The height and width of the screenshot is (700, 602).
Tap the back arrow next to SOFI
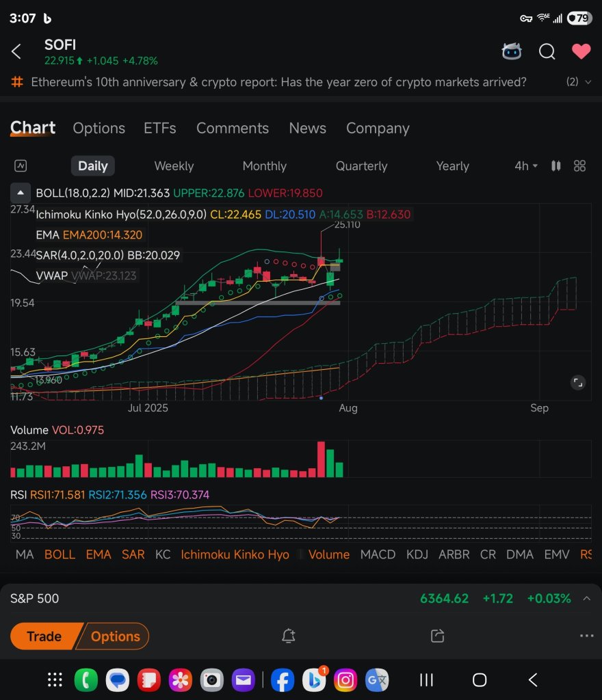[x=16, y=51]
